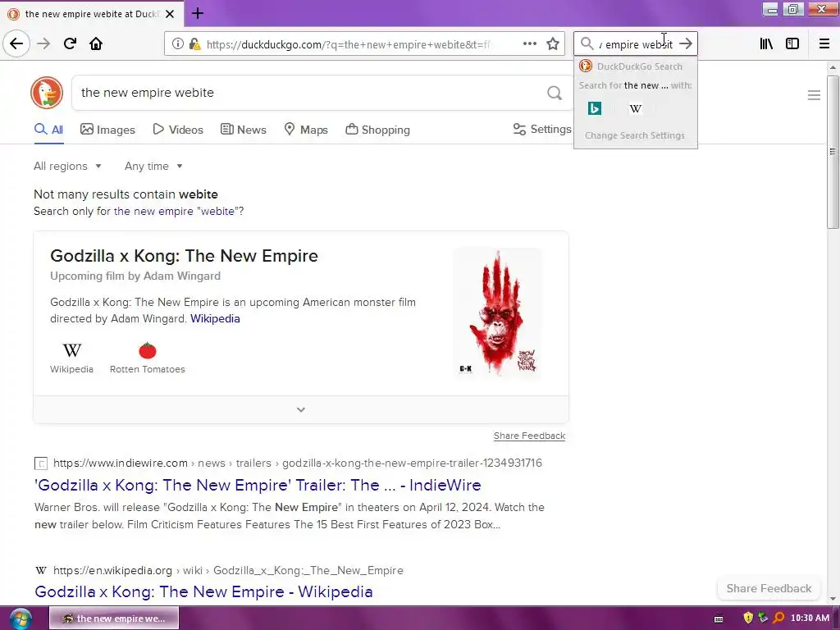840x630 pixels.
Task: Click the DuckDuckGo duck logo
Action: (x=47, y=93)
